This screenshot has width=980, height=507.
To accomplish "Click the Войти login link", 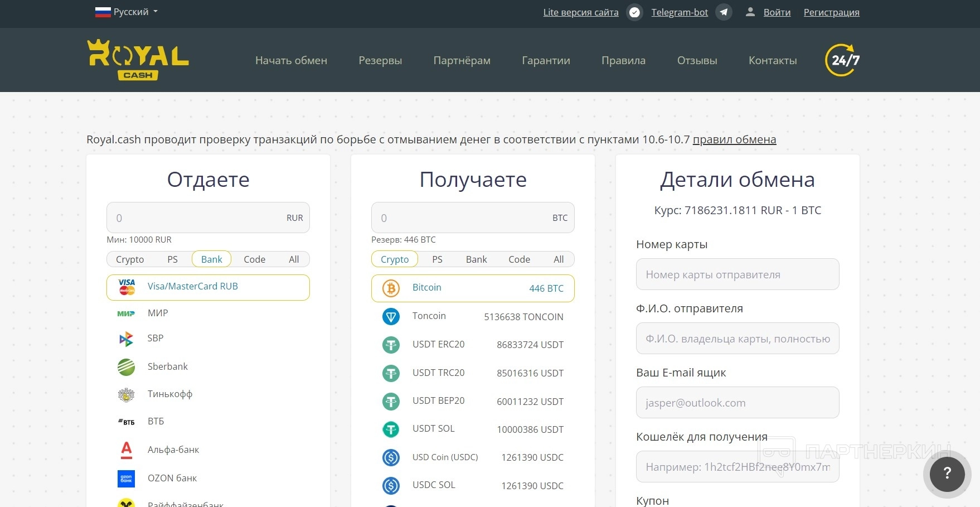I will (777, 12).
